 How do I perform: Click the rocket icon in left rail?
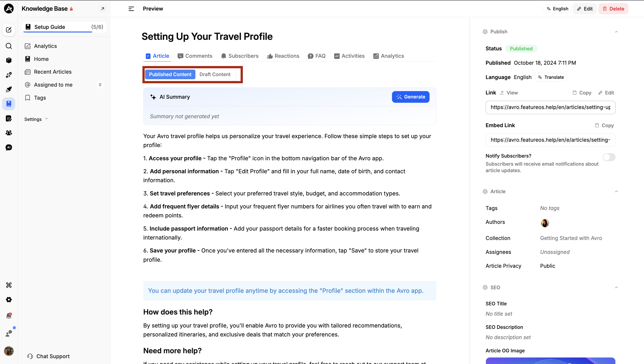[9, 89]
